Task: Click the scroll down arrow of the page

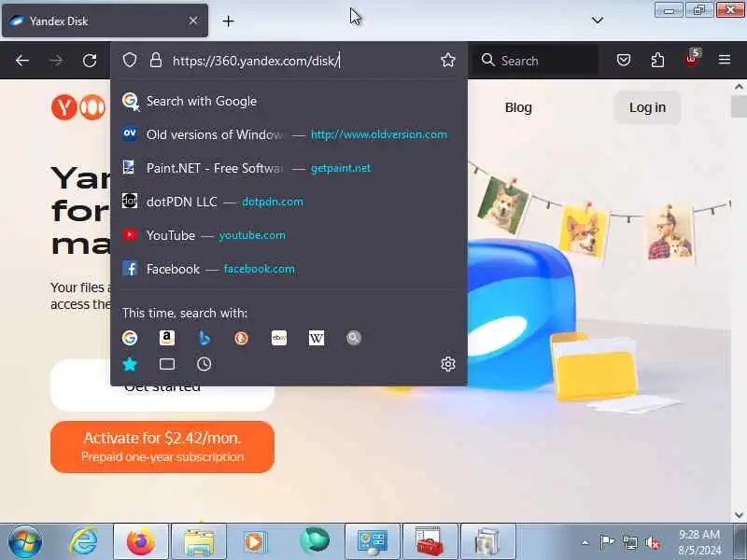Action: [739, 515]
